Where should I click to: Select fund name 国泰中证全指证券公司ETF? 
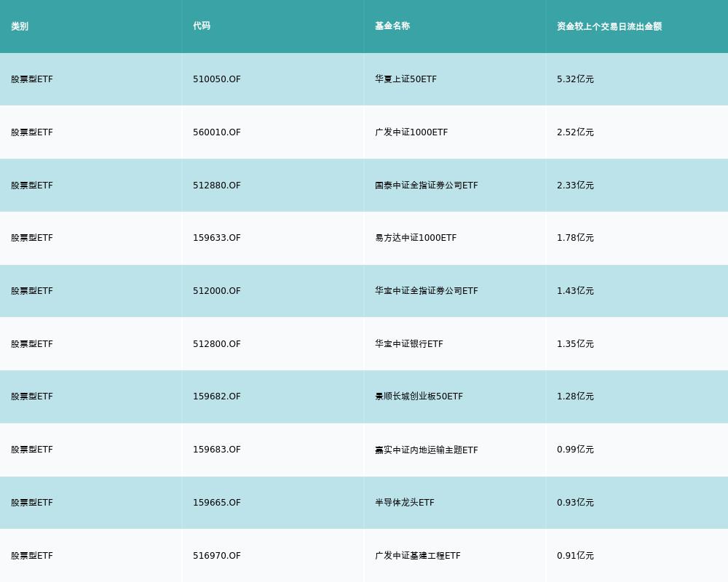(426, 186)
